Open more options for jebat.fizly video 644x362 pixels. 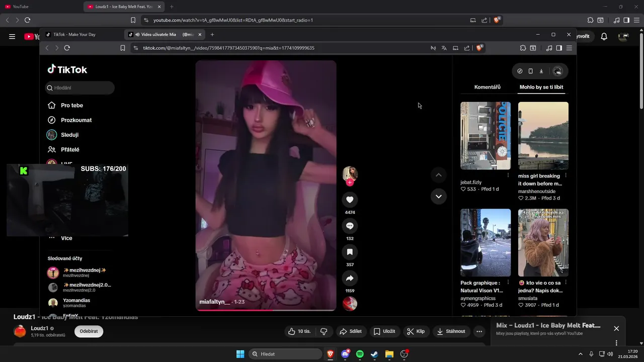(x=508, y=175)
